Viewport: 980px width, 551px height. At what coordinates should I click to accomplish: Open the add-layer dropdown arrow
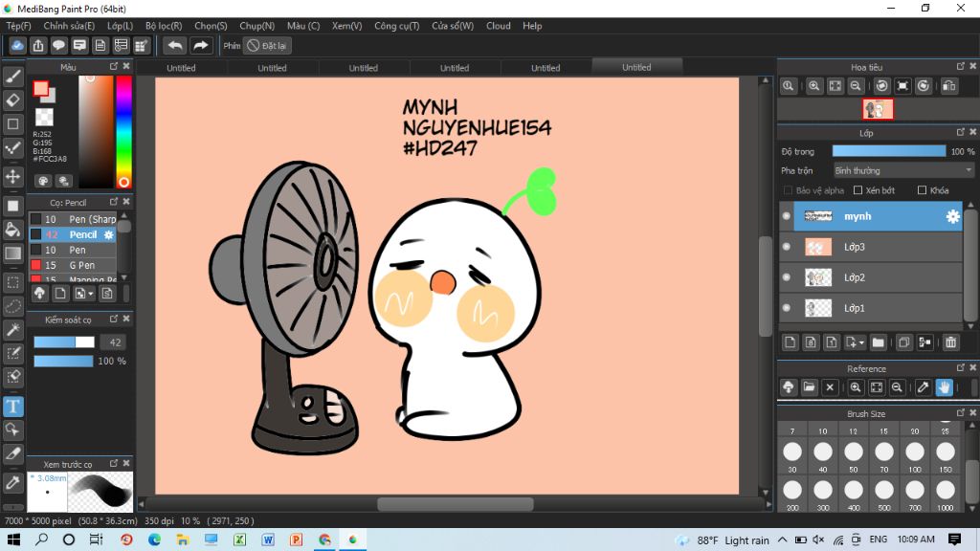[862, 342]
